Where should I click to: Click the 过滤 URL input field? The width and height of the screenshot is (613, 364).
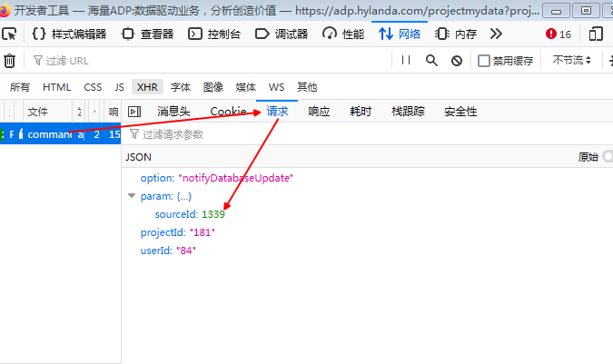(x=209, y=61)
